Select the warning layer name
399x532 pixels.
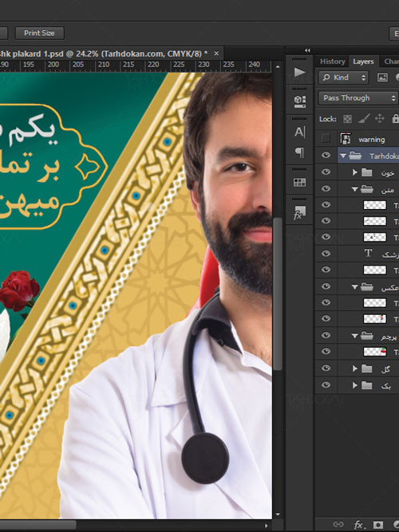click(x=372, y=140)
